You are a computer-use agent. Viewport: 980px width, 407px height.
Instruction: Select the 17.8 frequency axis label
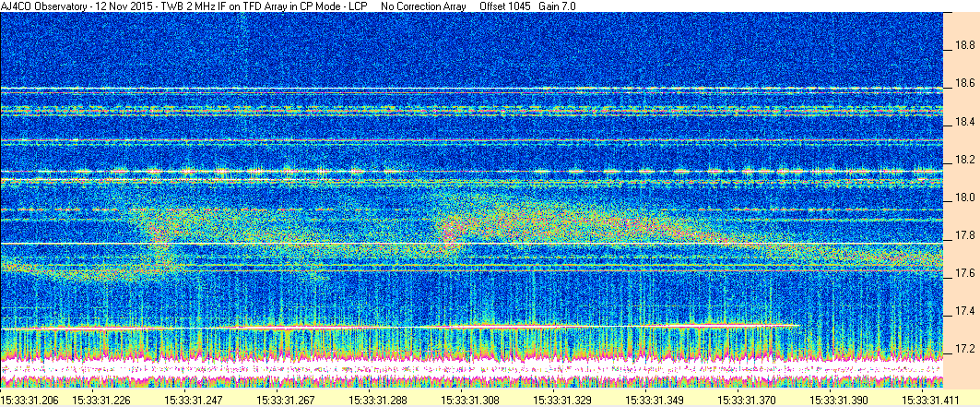pos(964,235)
